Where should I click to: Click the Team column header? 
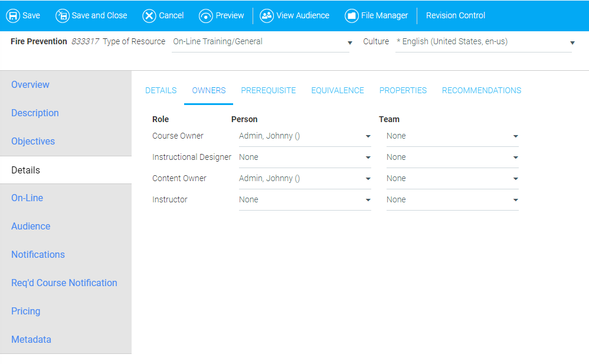tap(389, 119)
